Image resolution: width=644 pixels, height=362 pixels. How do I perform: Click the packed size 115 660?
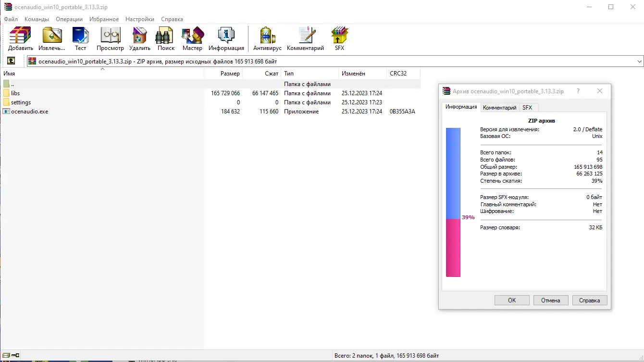coord(269,112)
